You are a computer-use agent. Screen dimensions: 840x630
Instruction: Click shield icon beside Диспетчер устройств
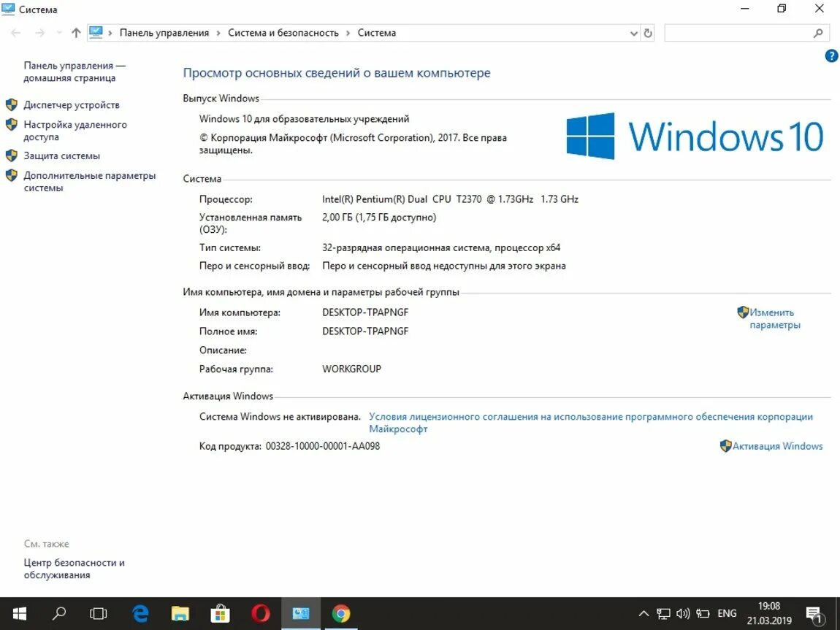12,104
